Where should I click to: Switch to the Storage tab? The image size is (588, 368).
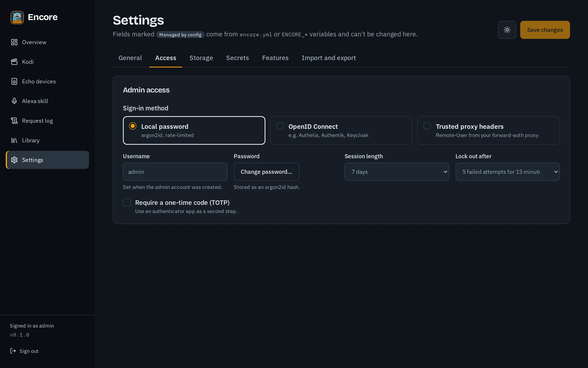click(x=201, y=58)
